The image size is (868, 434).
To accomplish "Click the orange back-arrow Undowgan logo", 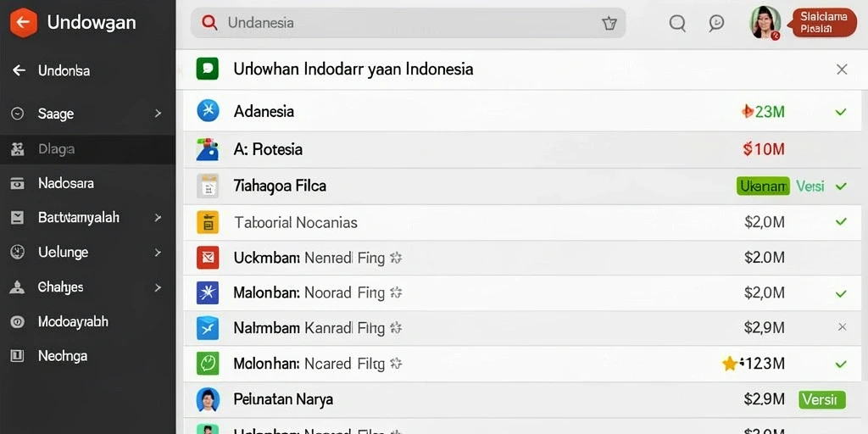I will tap(23, 23).
